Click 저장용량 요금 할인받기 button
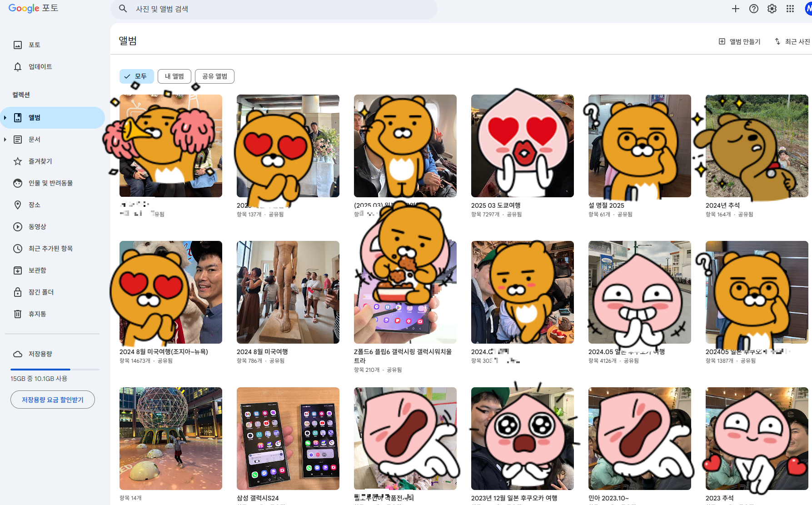 pyautogui.click(x=53, y=400)
